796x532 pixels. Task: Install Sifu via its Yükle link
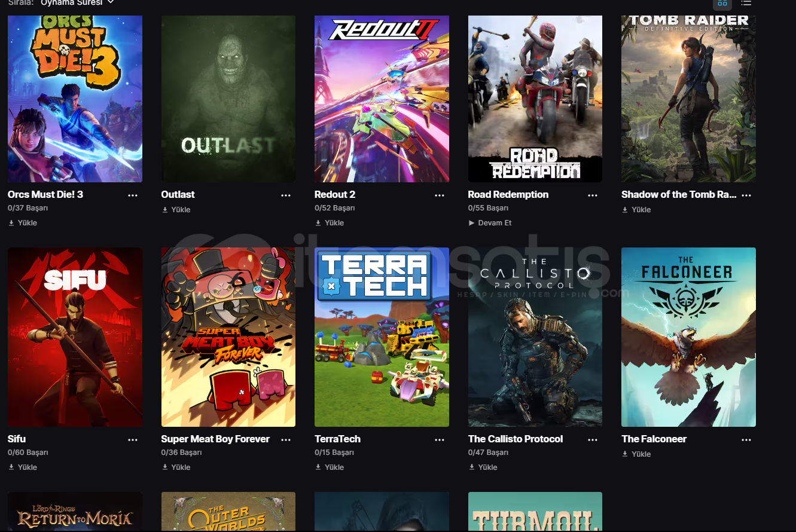pyautogui.click(x=23, y=467)
